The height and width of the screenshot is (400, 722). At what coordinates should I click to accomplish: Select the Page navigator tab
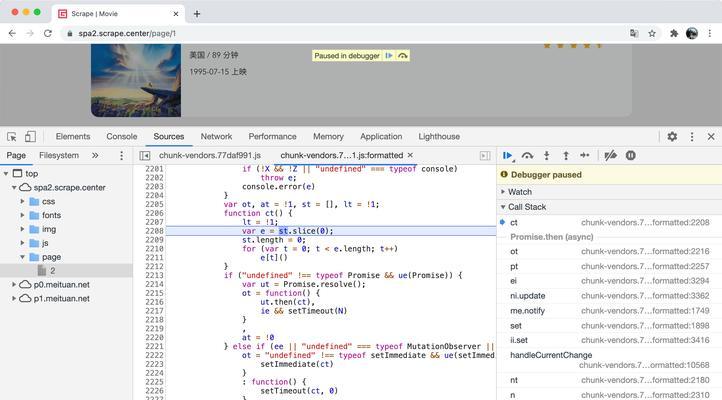[16, 156]
